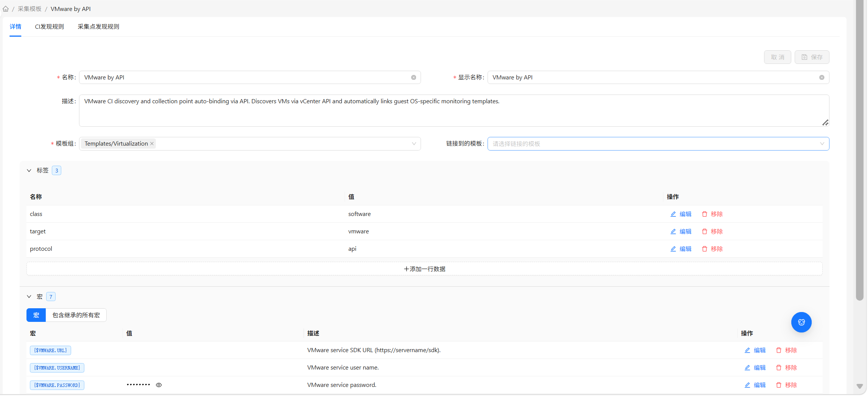The width and height of the screenshot is (868, 396).
Task: Click 'VMware service user name.' description
Action: 343,368
